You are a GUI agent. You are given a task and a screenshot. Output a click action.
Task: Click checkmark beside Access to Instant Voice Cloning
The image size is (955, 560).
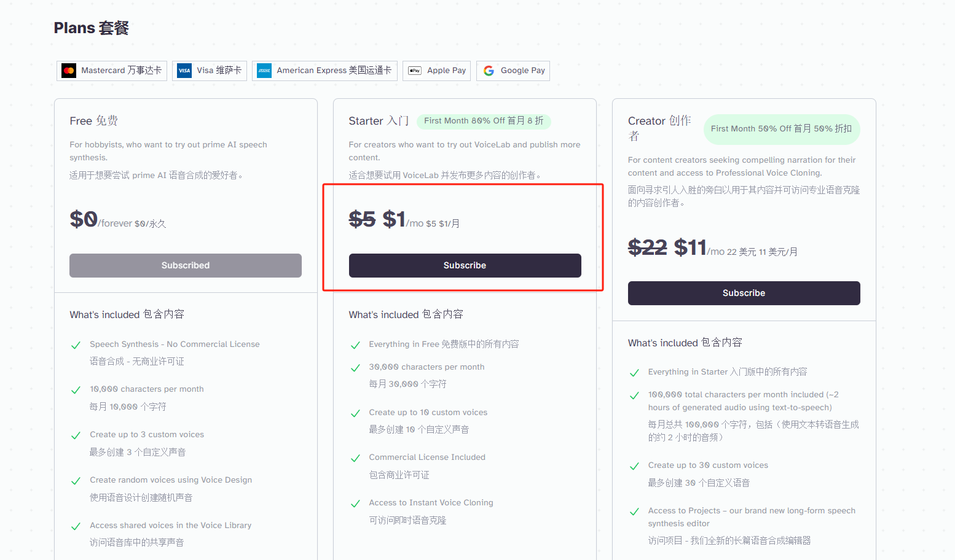[x=355, y=504]
